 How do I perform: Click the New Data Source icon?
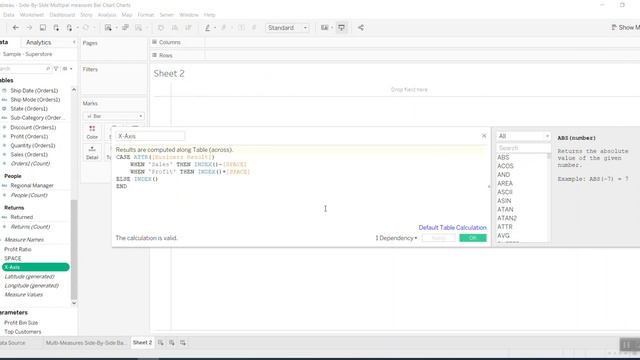[x=56, y=28]
